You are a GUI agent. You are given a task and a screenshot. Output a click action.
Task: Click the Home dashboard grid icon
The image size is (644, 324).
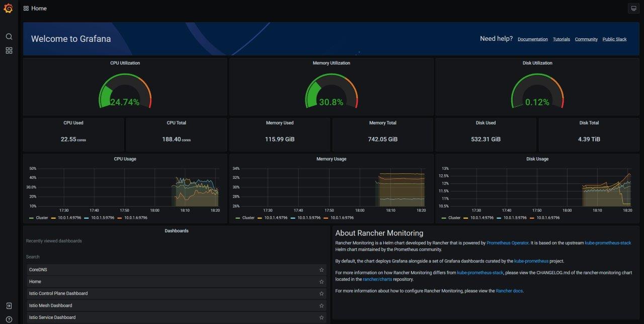point(26,9)
